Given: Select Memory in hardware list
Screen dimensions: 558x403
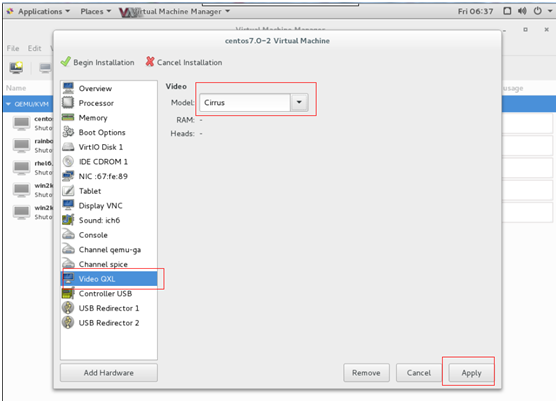Looking at the screenshot, I should click(109, 117).
